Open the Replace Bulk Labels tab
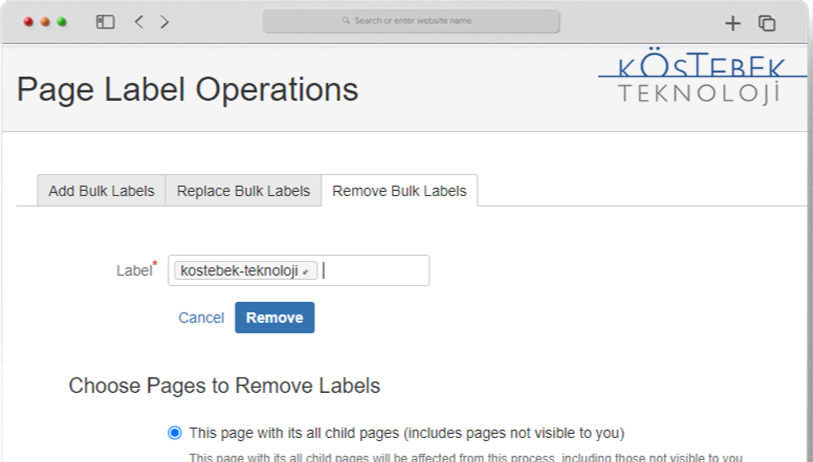Image resolution: width=813 pixels, height=462 pixels. point(243,191)
